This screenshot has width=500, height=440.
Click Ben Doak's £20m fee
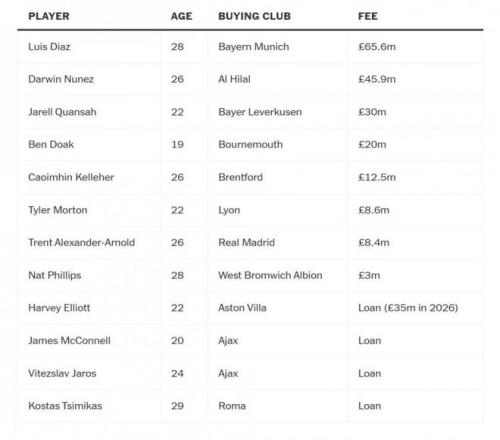[x=372, y=145]
